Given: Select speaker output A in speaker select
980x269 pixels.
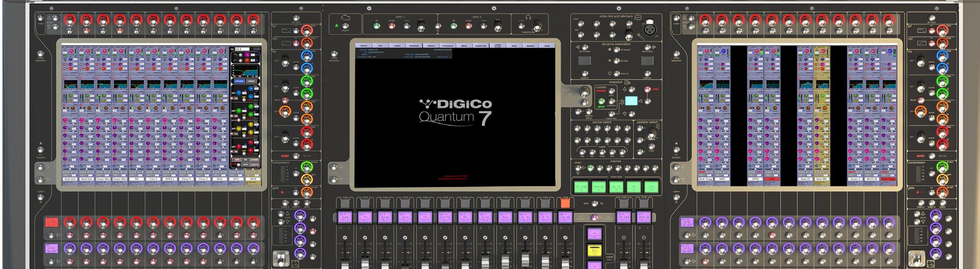Looking at the screenshot, I should click(x=639, y=129).
